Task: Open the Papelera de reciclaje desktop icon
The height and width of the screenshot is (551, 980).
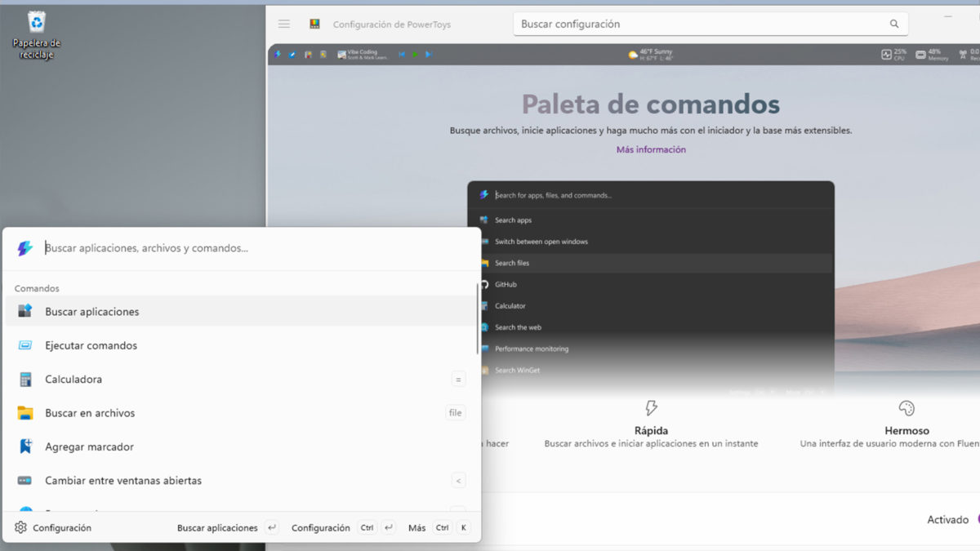Action: tap(37, 34)
